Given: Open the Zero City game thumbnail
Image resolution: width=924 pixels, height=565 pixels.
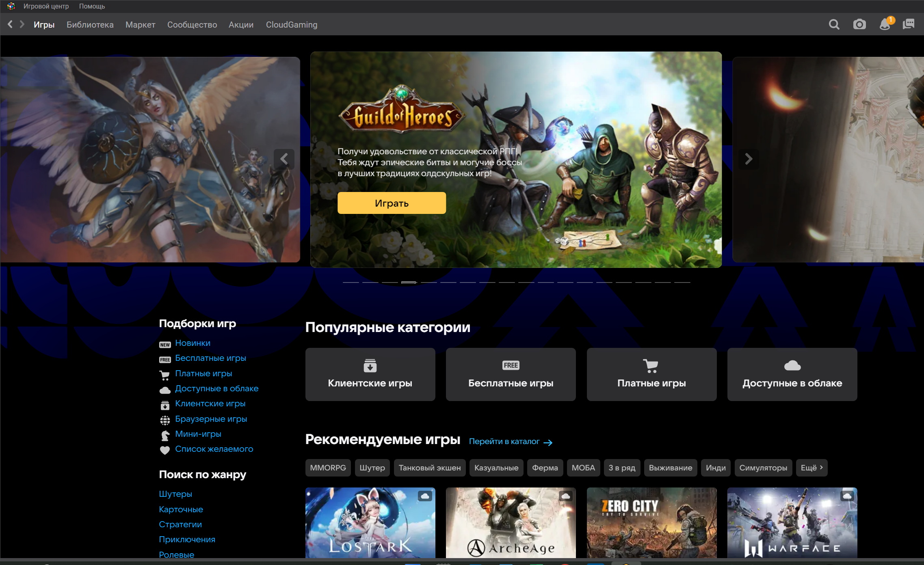Looking at the screenshot, I should [x=651, y=523].
